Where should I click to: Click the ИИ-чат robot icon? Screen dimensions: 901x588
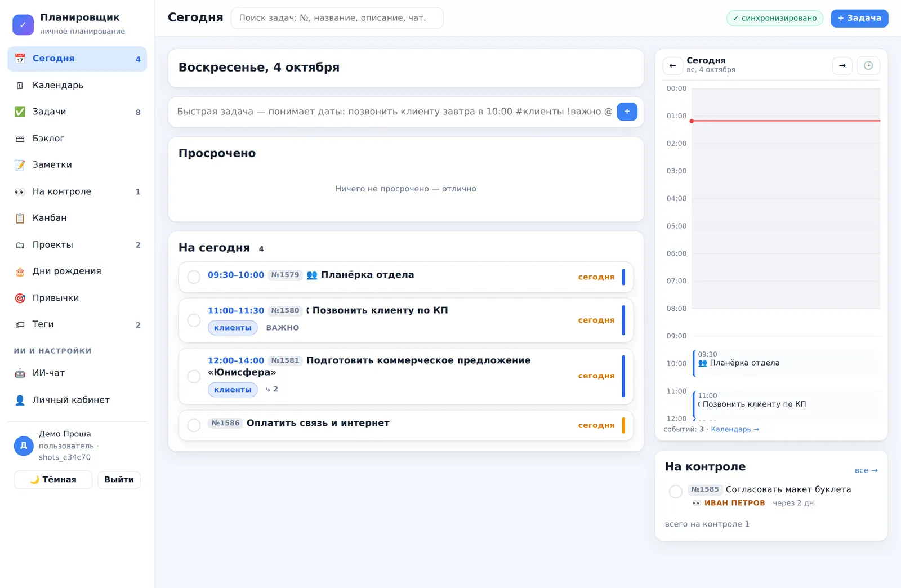(x=20, y=373)
